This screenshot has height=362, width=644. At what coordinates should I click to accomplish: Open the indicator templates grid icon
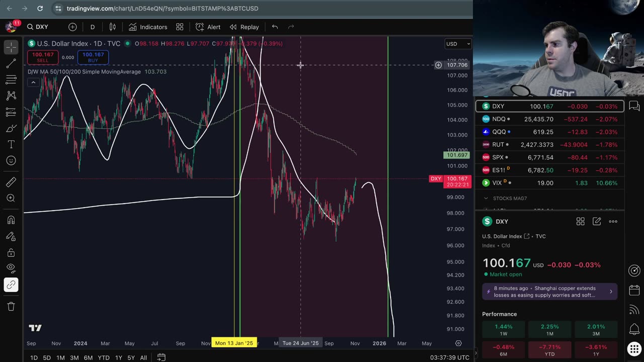(180, 27)
